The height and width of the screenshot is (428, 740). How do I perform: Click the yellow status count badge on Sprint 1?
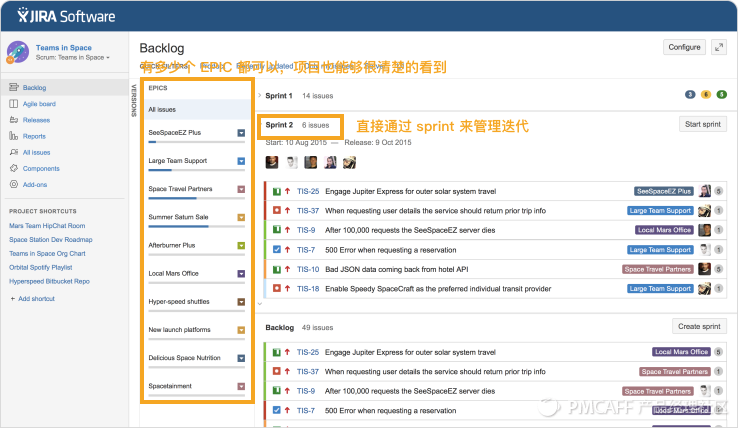tap(706, 95)
